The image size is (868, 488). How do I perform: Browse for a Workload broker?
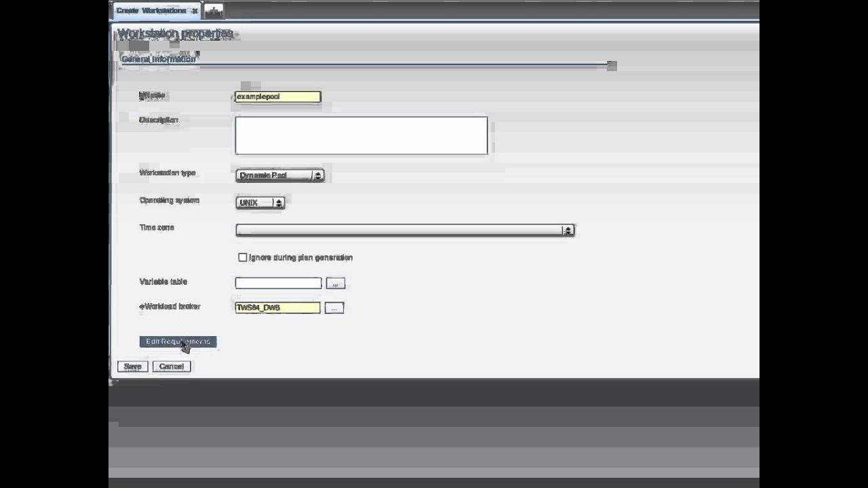point(334,308)
